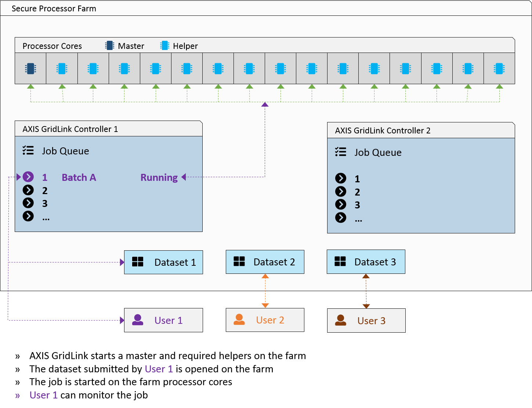Click the orange person icon for User 2
Screen dimensions: 532x408
point(239,319)
